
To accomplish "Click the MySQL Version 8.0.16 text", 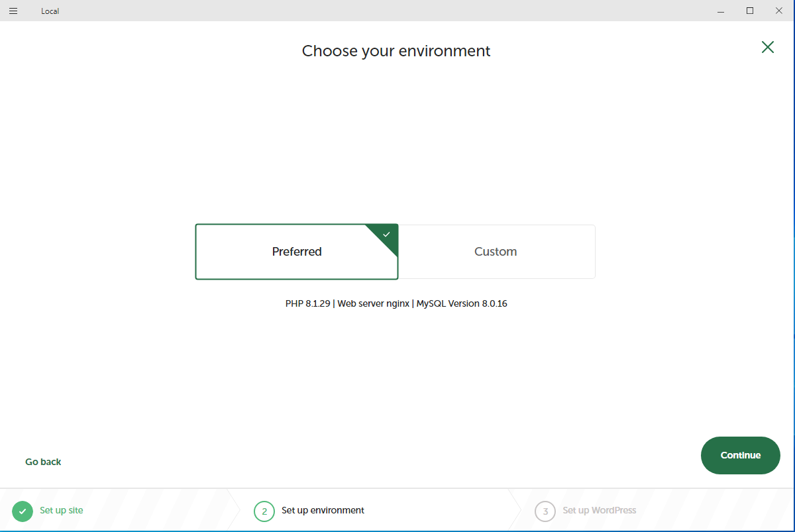I will coord(462,303).
